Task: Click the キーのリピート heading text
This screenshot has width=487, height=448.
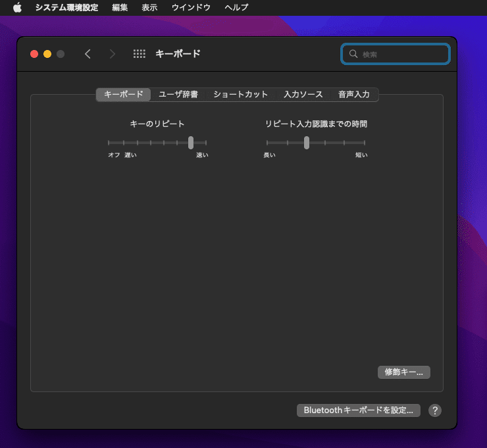Action: (157, 124)
